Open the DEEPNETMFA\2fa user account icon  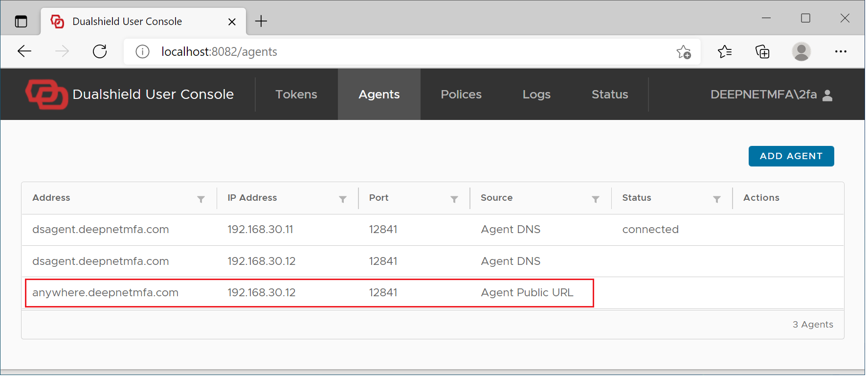coord(827,95)
